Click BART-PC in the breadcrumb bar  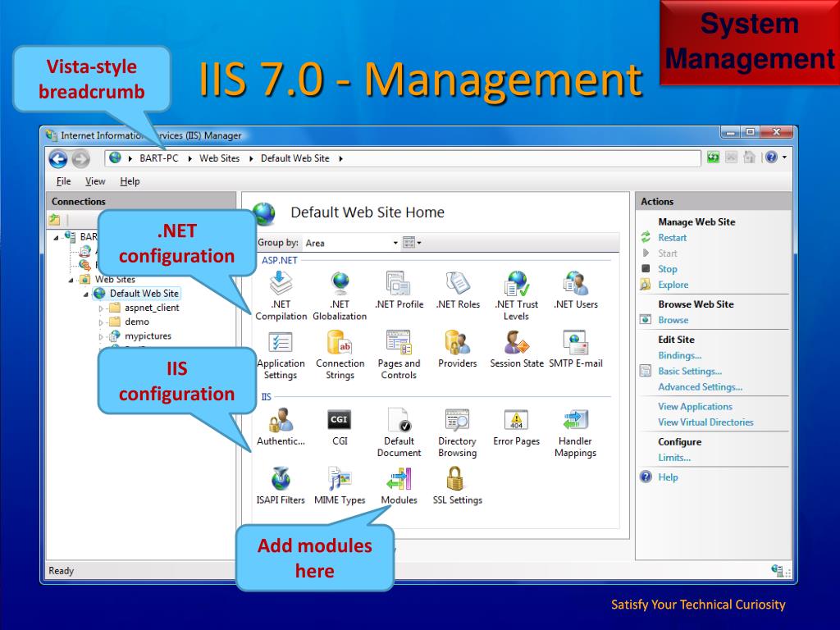point(158,158)
